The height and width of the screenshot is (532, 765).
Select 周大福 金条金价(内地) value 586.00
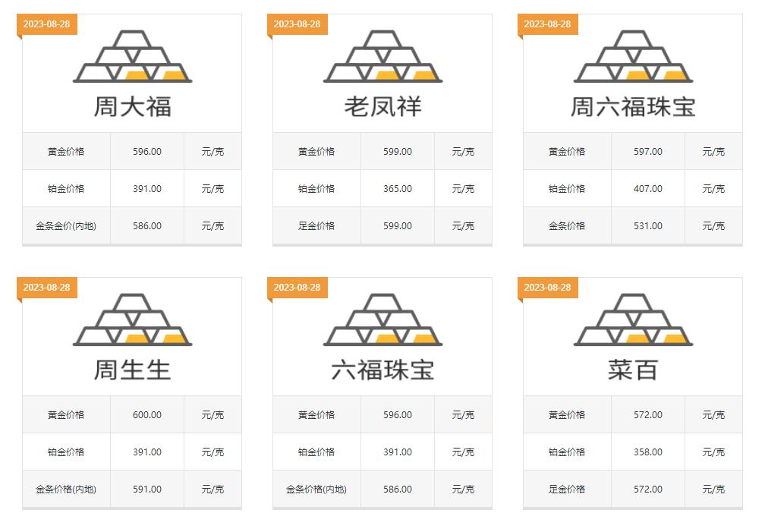[x=147, y=226]
